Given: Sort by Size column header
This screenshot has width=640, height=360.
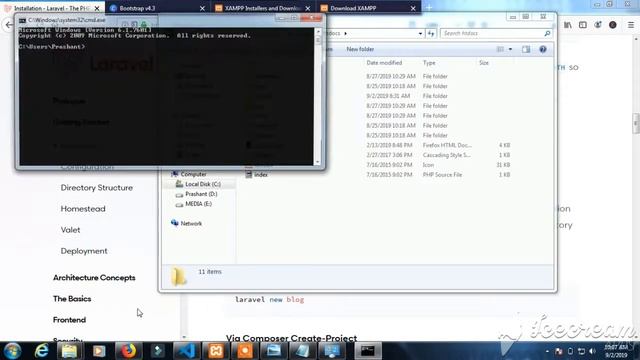Looking at the screenshot, I should [x=484, y=63].
